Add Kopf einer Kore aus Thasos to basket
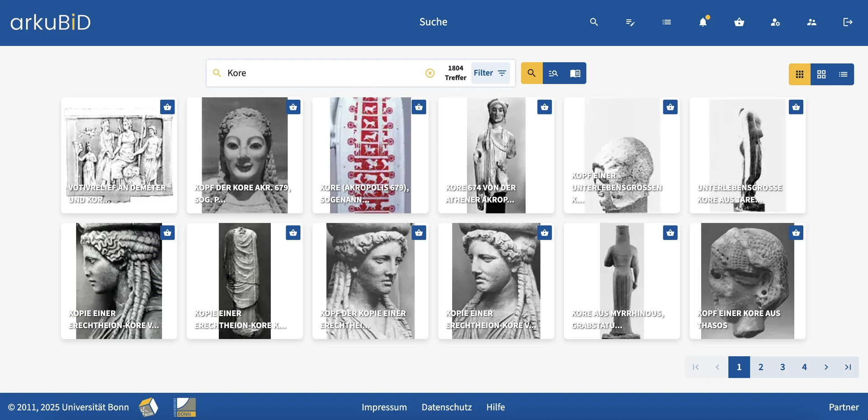 click(796, 233)
